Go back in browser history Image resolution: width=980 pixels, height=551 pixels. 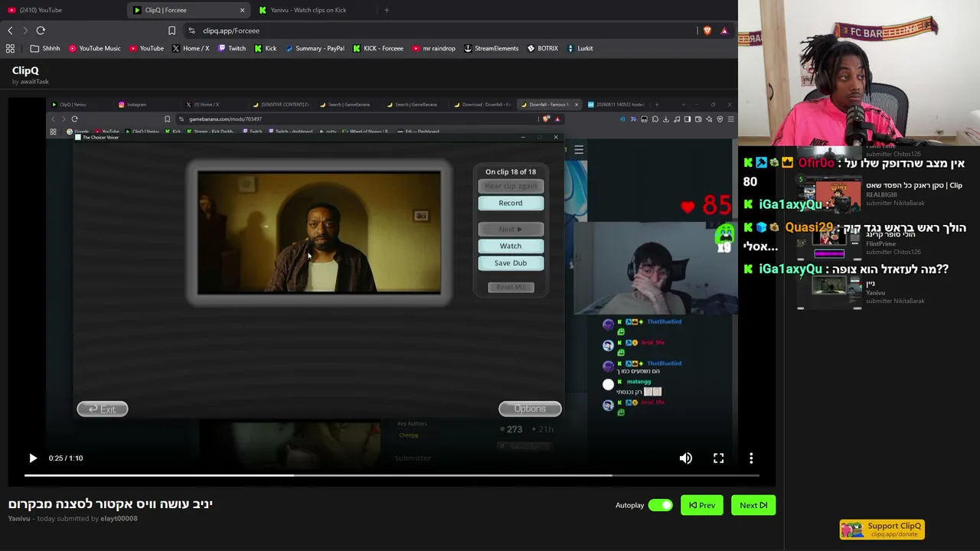coord(10,31)
